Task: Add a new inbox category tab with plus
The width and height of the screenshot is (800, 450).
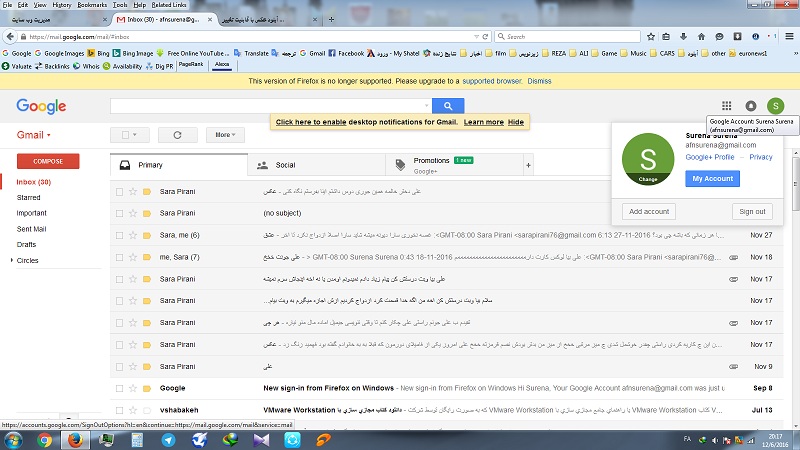Action: click(x=528, y=165)
